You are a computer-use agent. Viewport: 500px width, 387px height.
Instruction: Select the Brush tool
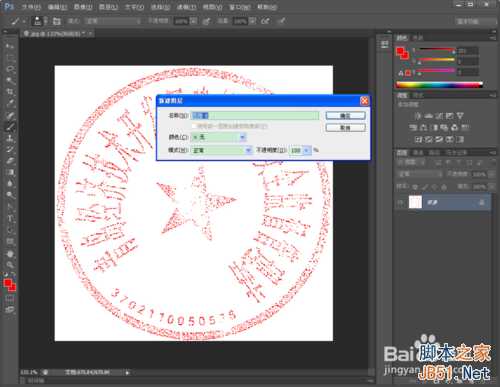pyautogui.click(x=10, y=127)
